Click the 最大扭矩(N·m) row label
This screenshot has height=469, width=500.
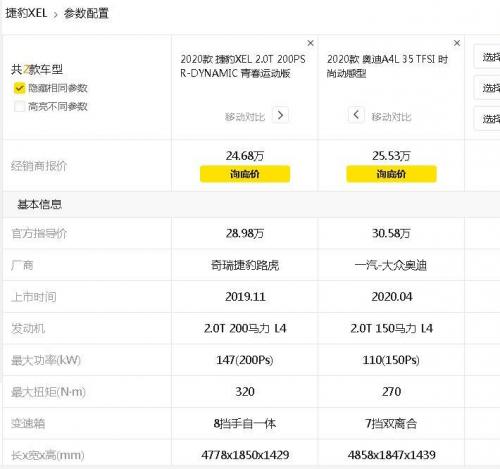coord(48,392)
